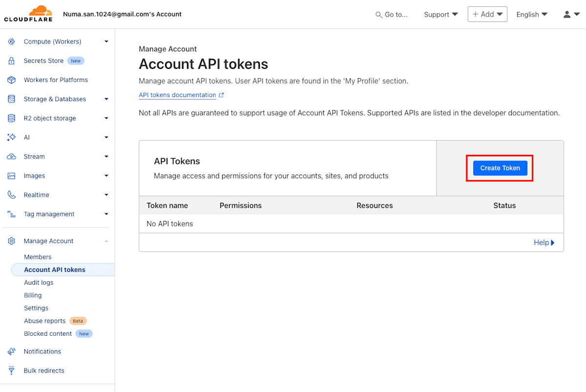The image size is (586, 392).
Task: Open Blocked content
Action: pos(48,334)
